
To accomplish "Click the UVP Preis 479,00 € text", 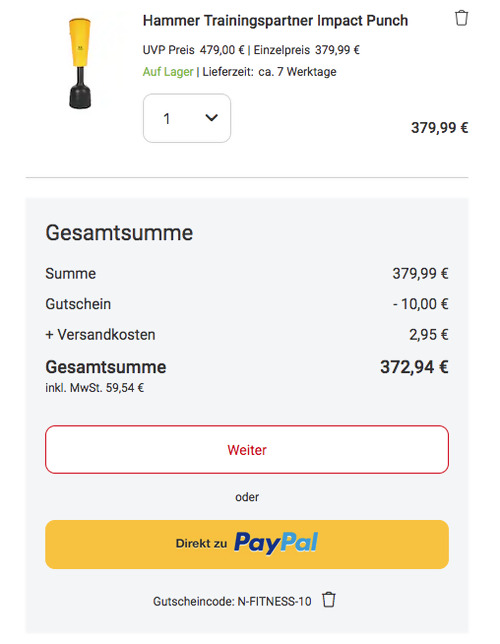I will pyautogui.click(x=193, y=50).
